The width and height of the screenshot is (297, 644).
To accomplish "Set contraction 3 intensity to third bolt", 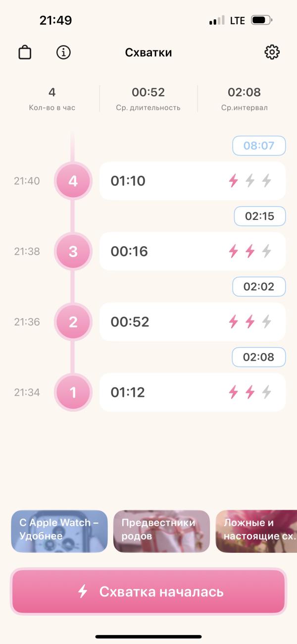I will click(267, 251).
